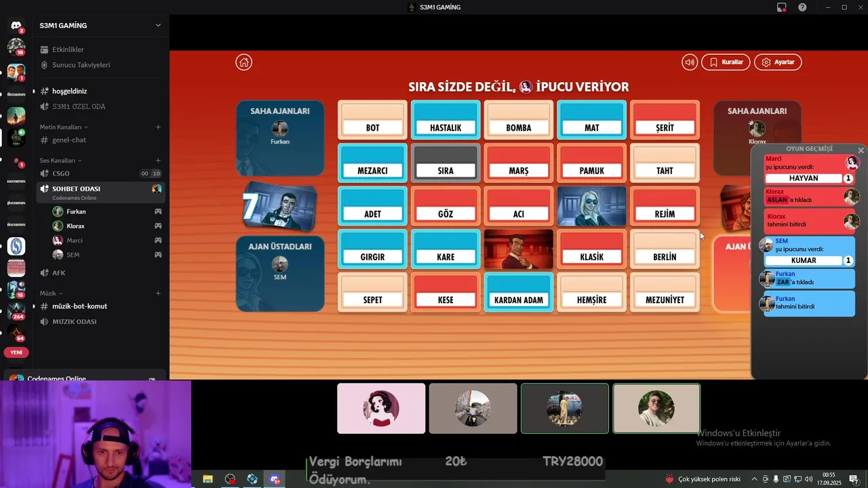Open the Kurallar rules button
The image size is (868, 488).
726,62
